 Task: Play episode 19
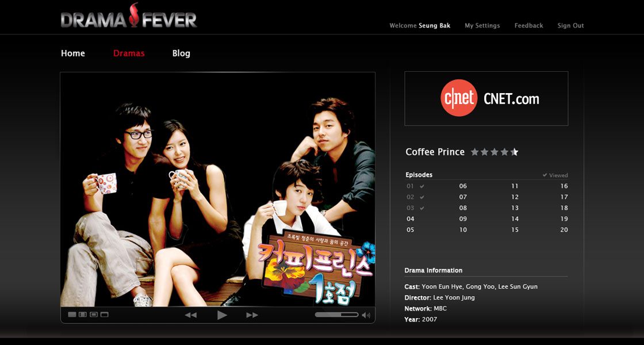tap(564, 219)
